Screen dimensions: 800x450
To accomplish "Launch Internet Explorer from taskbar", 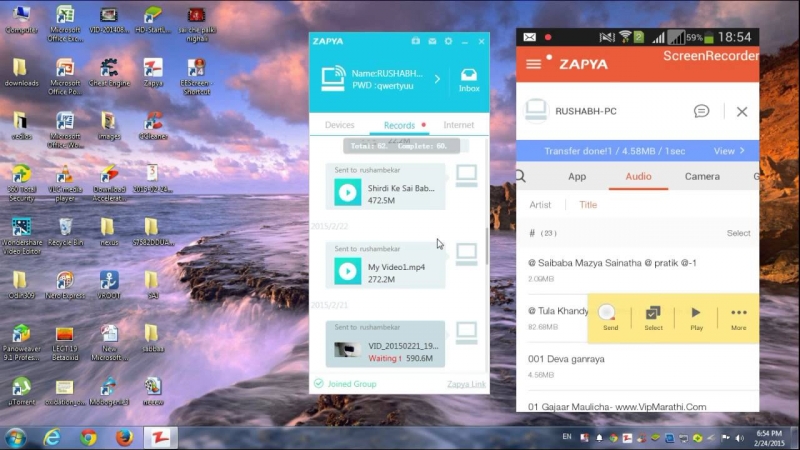I will (52, 438).
